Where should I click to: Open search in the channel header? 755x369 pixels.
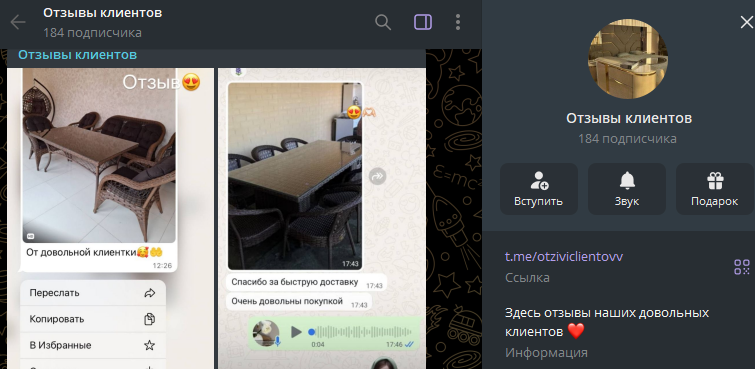click(383, 22)
